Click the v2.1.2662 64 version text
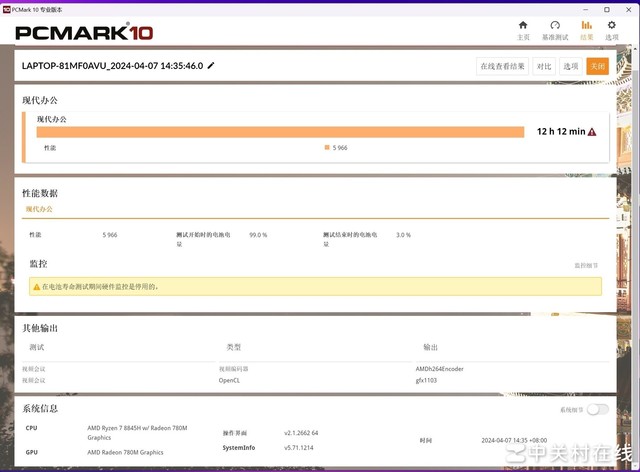Image resolution: width=640 pixels, height=472 pixels. click(x=301, y=433)
